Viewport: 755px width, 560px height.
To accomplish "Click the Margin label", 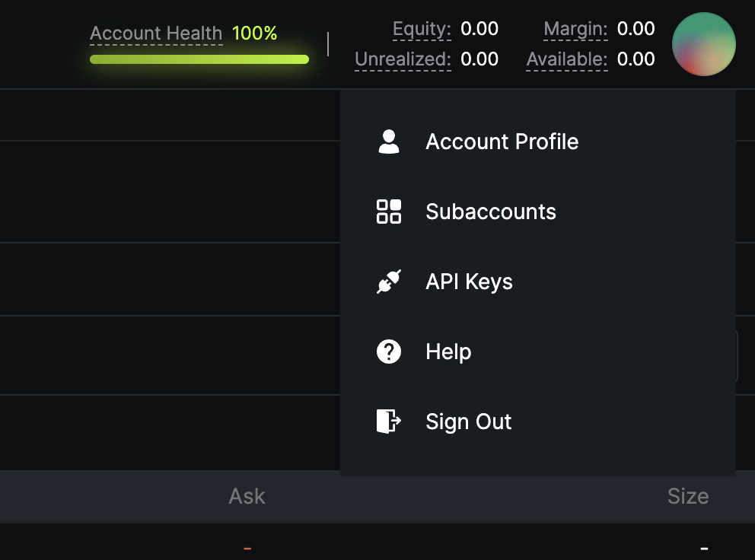I will pos(576,29).
